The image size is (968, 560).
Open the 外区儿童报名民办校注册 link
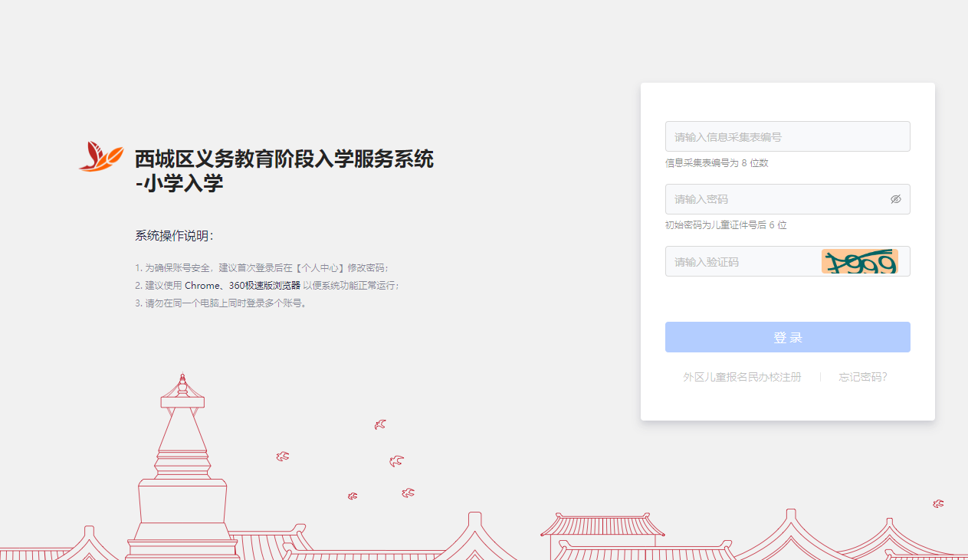[x=742, y=377]
